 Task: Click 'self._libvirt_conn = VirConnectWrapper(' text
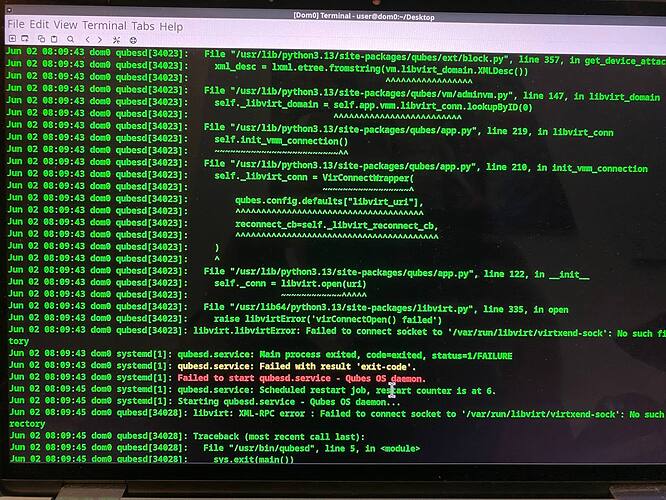[x=314, y=177]
